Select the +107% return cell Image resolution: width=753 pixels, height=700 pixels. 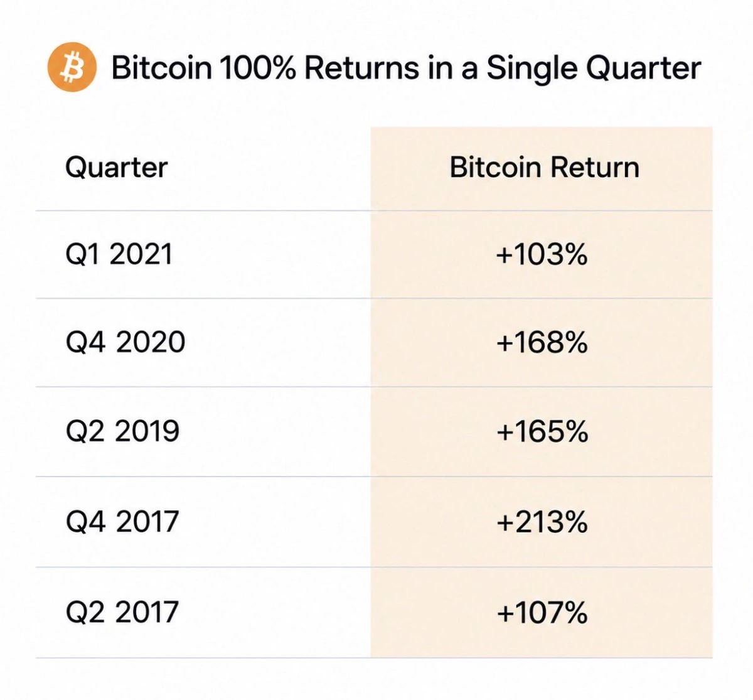point(542,613)
